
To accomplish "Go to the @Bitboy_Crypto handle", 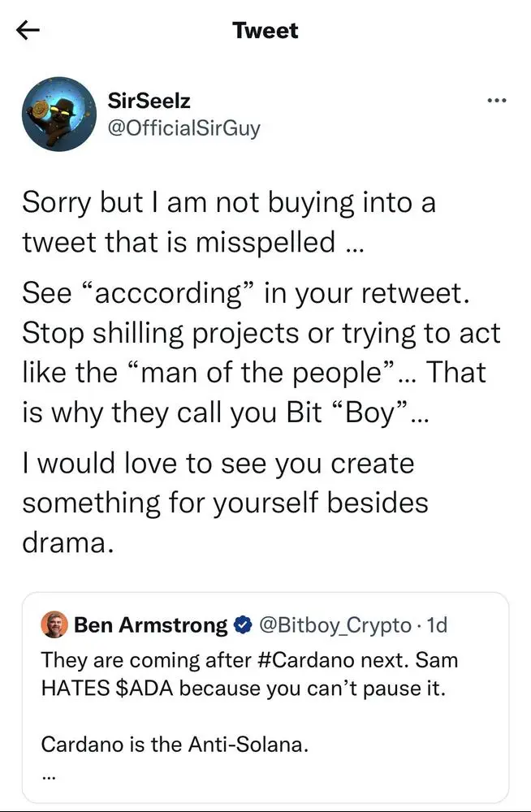I will [x=335, y=625].
